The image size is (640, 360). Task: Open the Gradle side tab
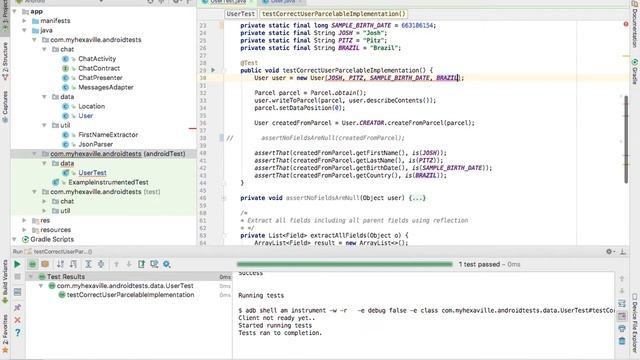click(635, 72)
